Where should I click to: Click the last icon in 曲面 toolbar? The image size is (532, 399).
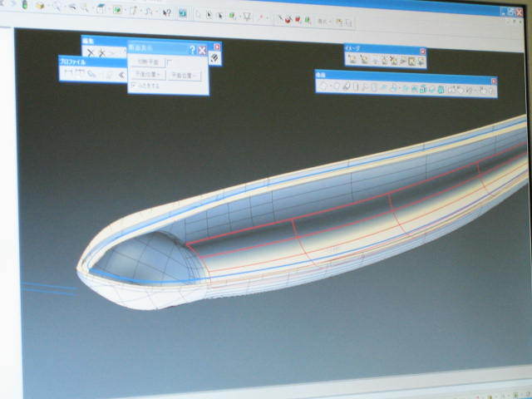click(490, 91)
